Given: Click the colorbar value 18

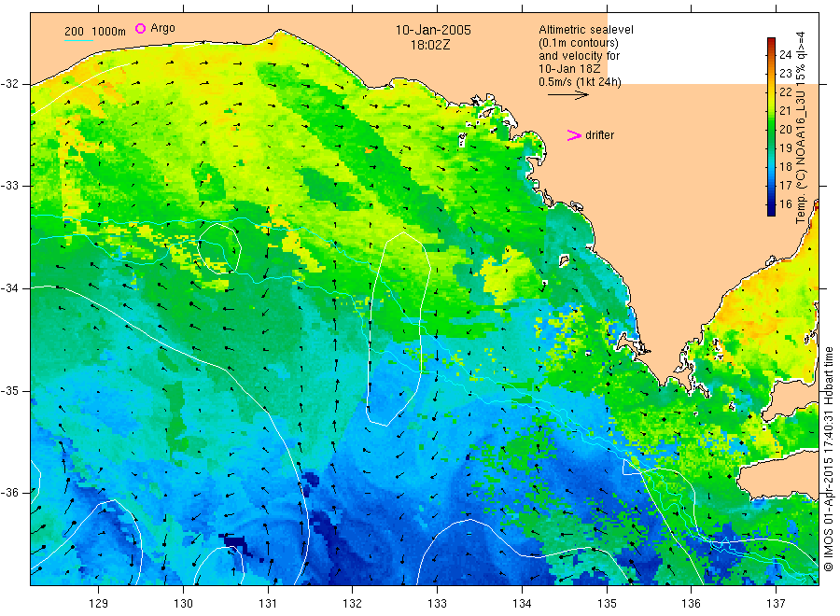Looking at the screenshot, I should tap(785, 166).
